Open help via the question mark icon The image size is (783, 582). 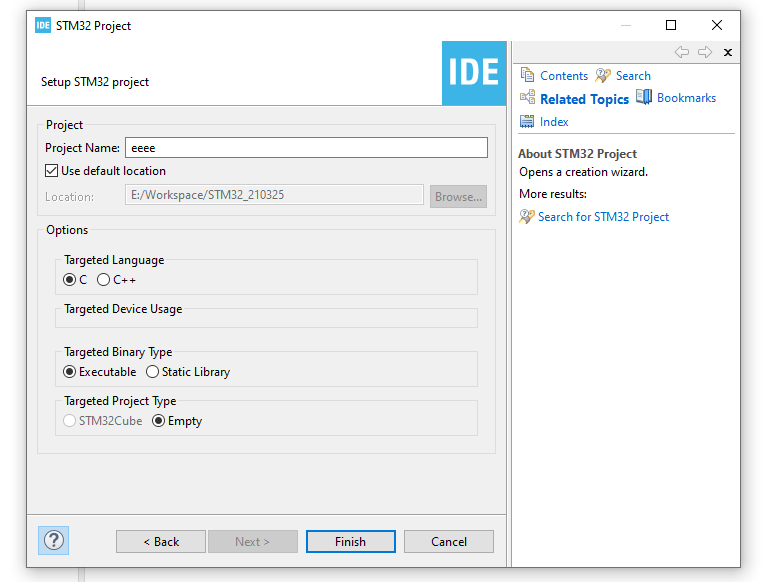pyautogui.click(x=53, y=540)
